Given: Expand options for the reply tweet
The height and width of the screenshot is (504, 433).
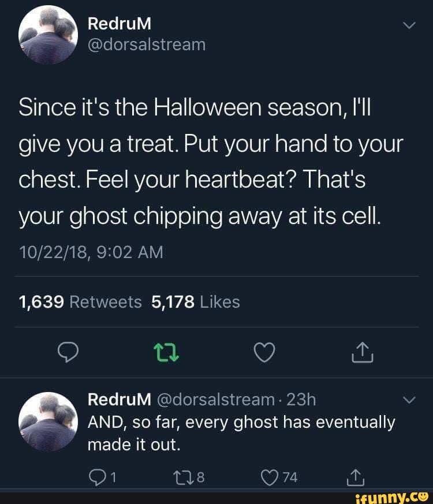Looking at the screenshot, I should tap(409, 400).
